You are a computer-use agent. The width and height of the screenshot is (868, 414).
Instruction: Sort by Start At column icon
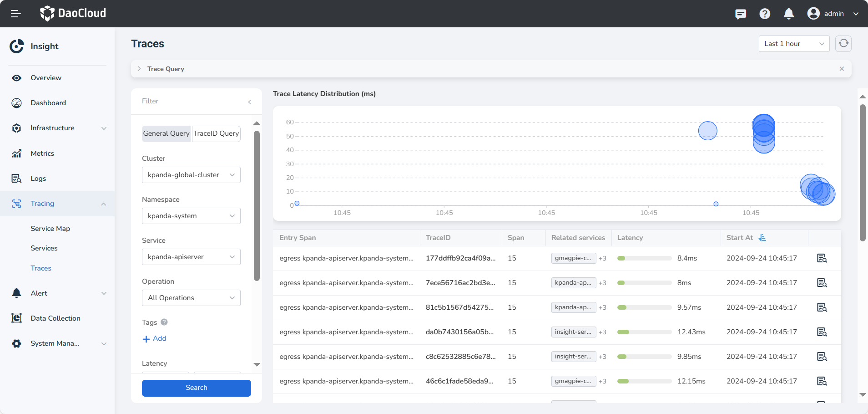point(762,238)
